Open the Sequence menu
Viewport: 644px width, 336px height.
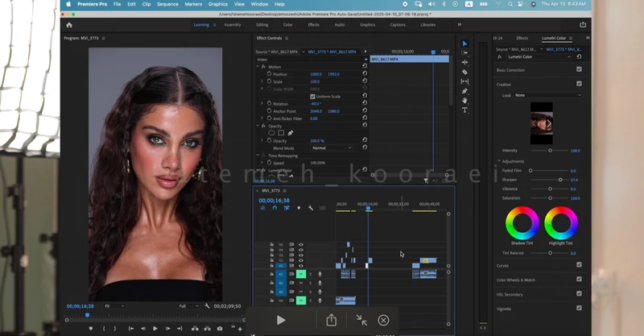click(x=167, y=4)
